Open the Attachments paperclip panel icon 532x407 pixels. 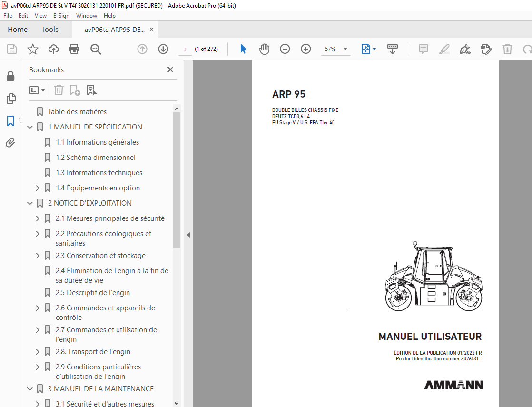(x=10, y=142)
